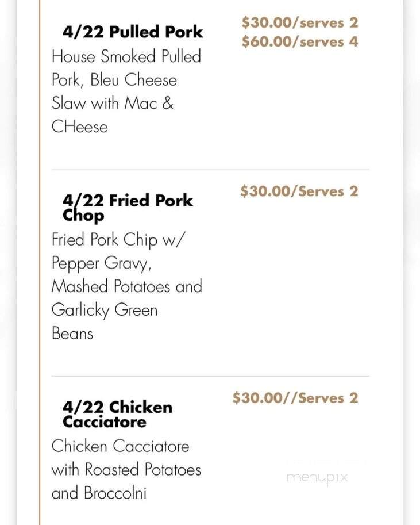Click the 'and Broccolni' text line
This screenshot has height=525, width=420.
coord(99,493)
